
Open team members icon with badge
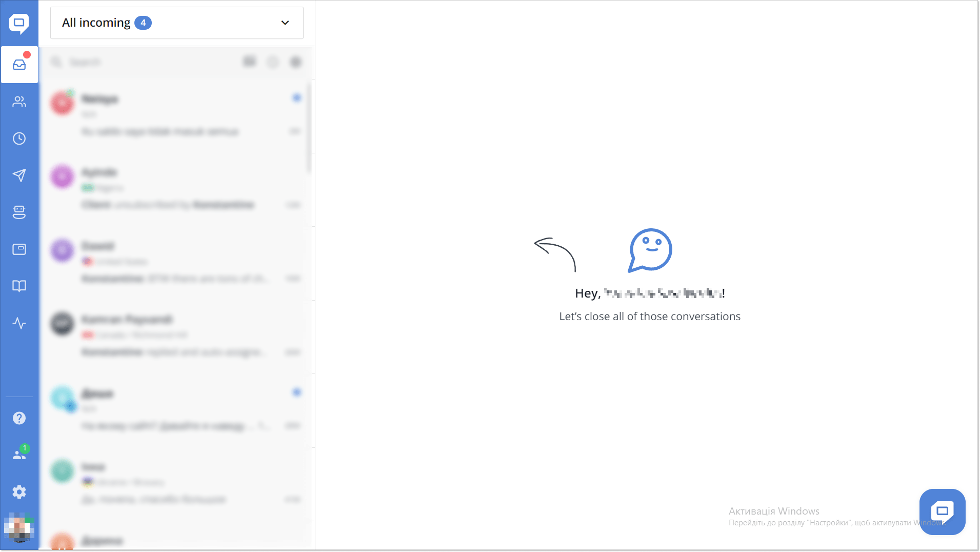21,453
